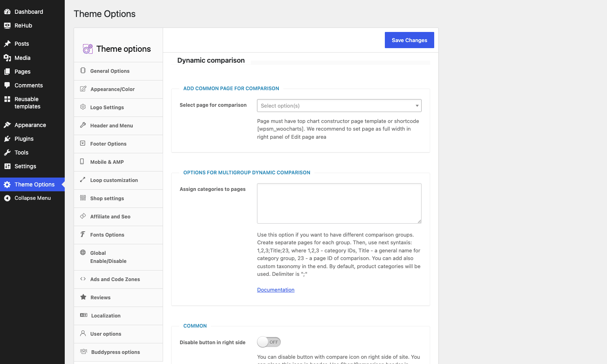This screenshot has width=607, height=364.
Task: Open the Documentation link
Action: 276,290
